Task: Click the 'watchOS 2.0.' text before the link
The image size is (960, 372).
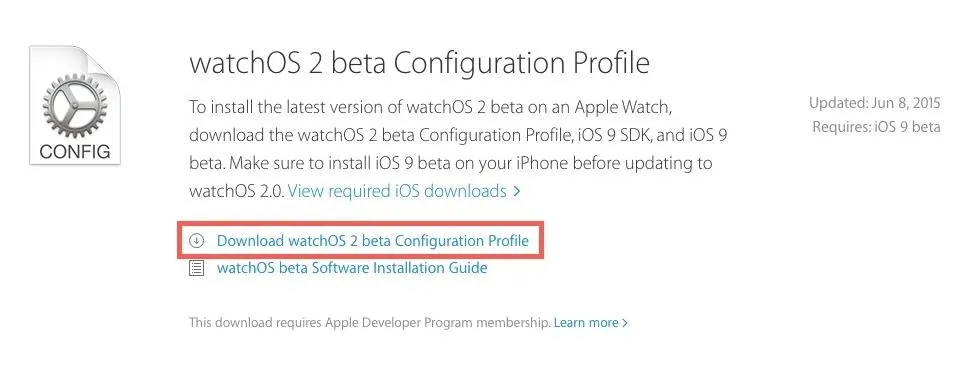Action: [x=236, y=192]
